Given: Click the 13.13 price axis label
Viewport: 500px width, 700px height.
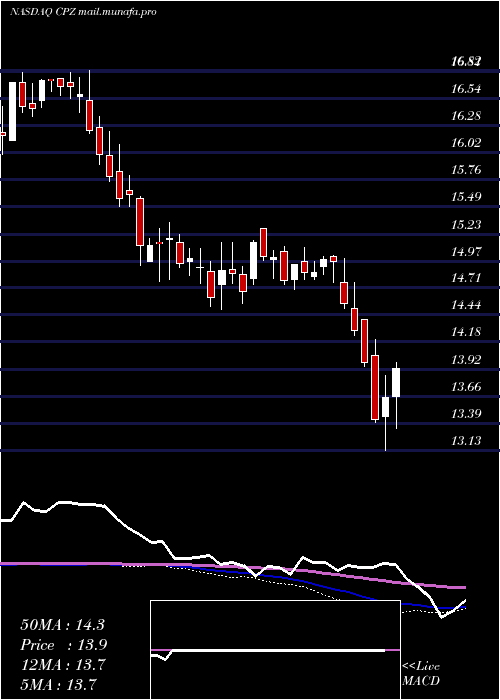Looking at the screenshot, I should point(466,441).
